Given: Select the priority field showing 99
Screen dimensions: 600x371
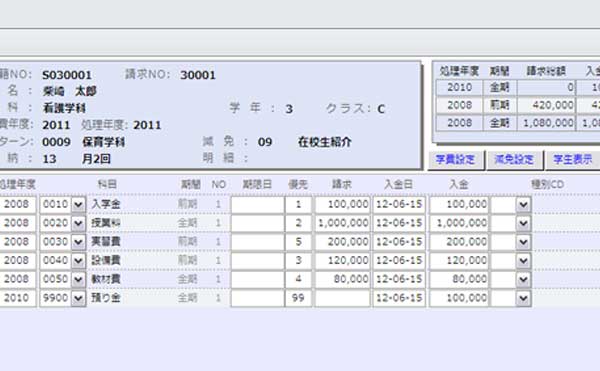Looking at the screenshot, I should [x=298, y=298].
